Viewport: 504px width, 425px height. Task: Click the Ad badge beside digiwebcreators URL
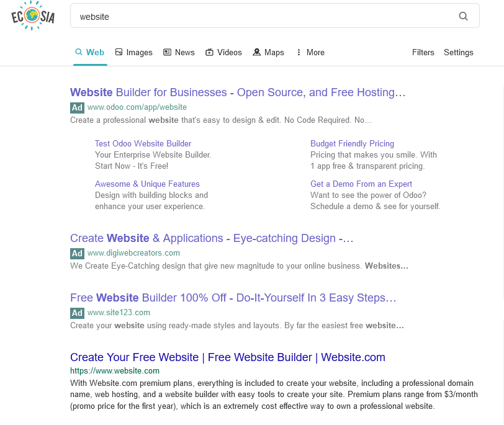click(x=77, y=254)
